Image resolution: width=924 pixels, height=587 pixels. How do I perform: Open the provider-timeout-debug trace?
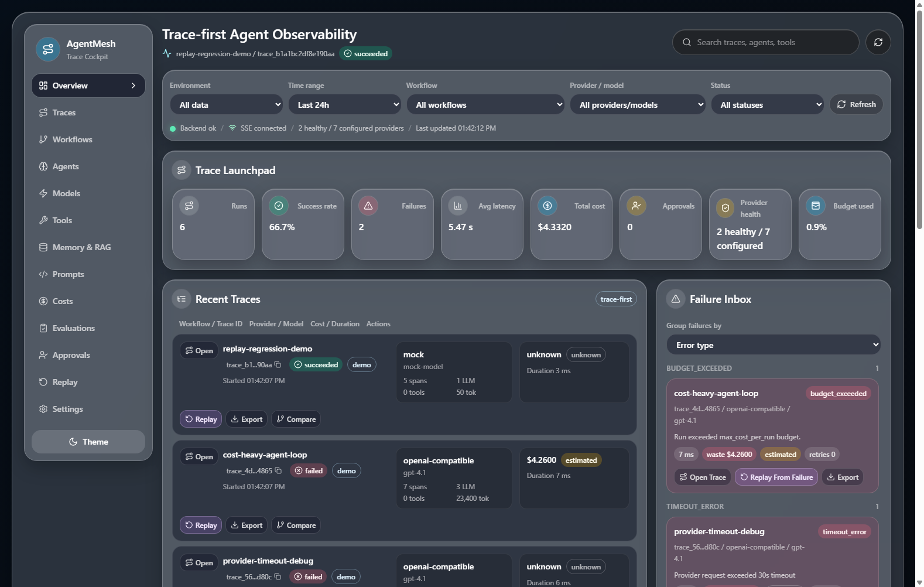(x=199, y=562)
